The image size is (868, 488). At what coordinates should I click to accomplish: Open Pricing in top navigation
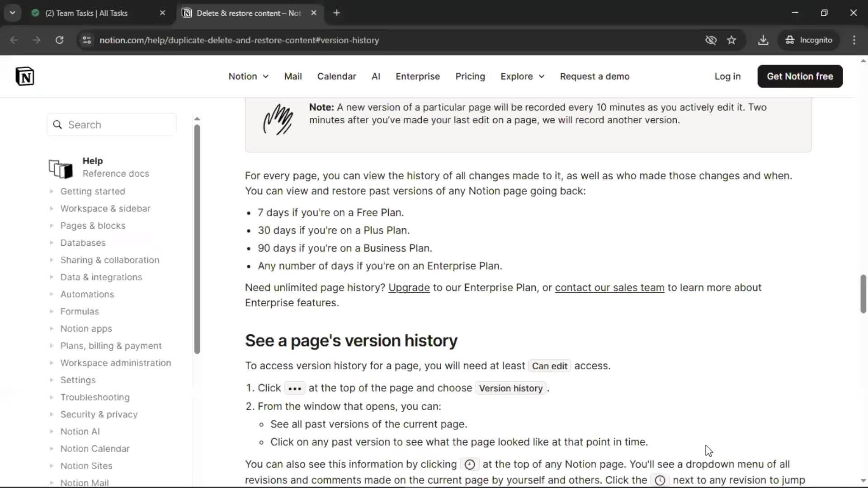tap(470, 76)
